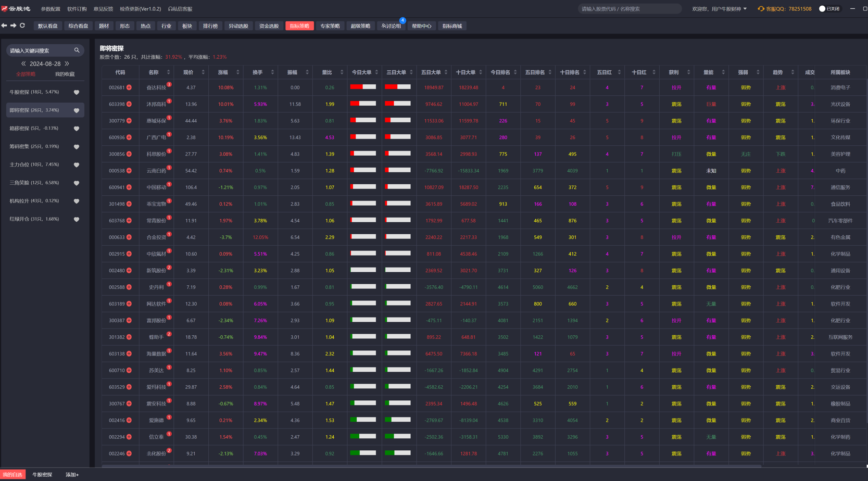The height and width of the screenshot is (481, 868).
Task: Add stock 000633 with the red plus icon
Action: 129,237
